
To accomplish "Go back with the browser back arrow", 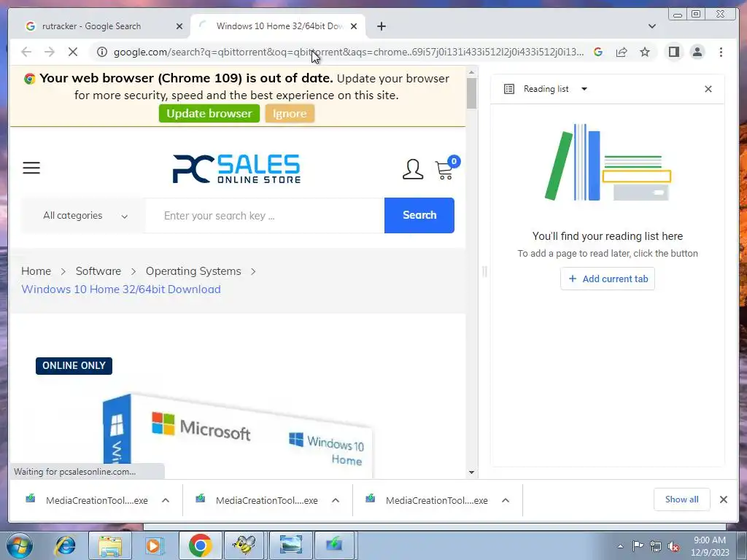I will [x=26, y=52].
